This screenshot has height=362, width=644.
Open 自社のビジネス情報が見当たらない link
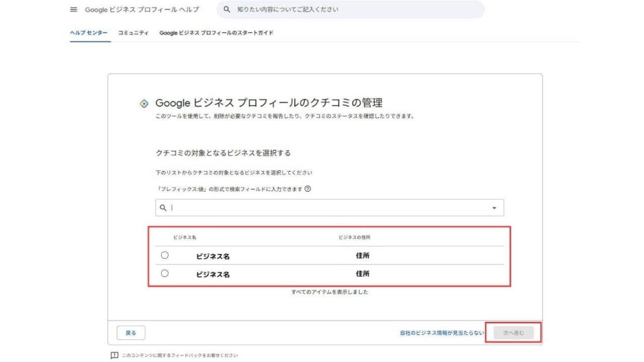(x=442, y=333)
